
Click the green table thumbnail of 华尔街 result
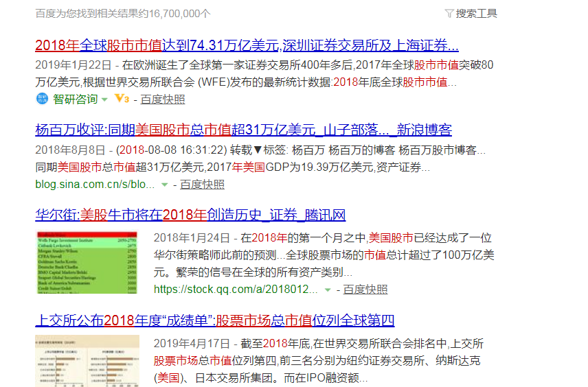[87, 262]
